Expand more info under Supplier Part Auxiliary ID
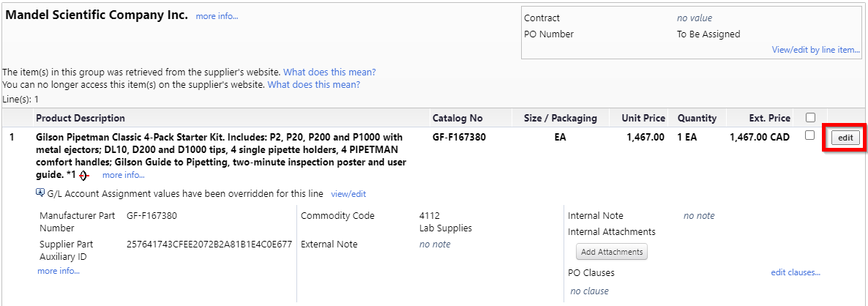 59,271
